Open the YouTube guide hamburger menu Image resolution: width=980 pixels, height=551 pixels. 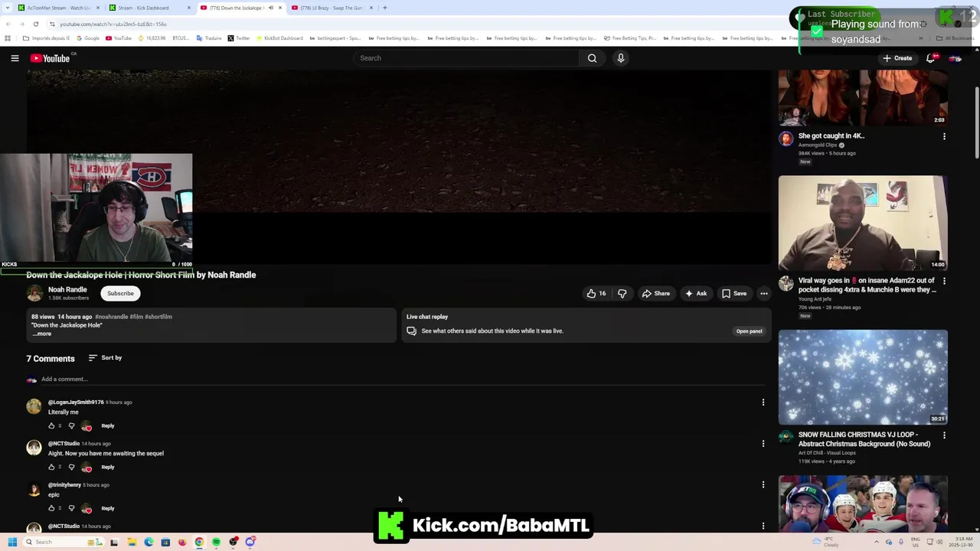tap(15, 58)
